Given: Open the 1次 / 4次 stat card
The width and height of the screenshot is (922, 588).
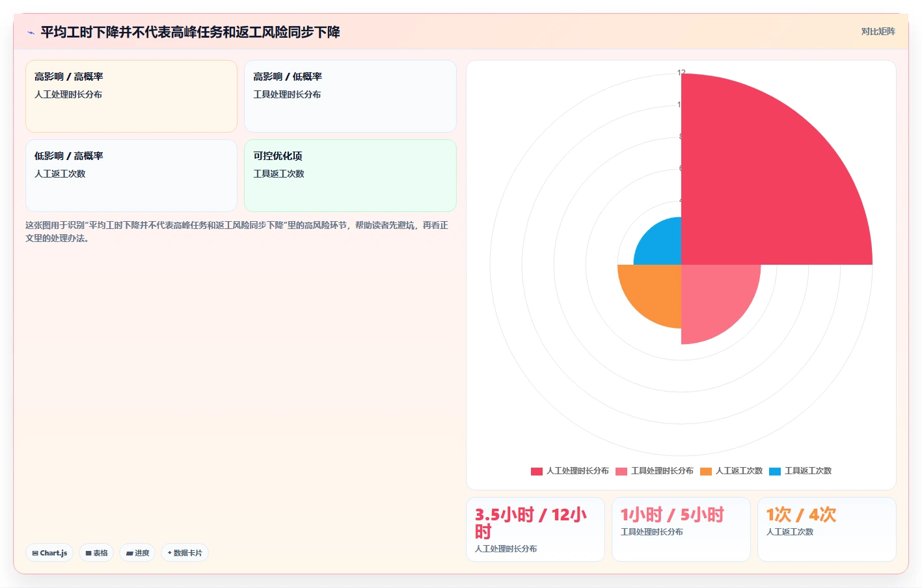Looking at the screenshot, I should pos(827,529).
